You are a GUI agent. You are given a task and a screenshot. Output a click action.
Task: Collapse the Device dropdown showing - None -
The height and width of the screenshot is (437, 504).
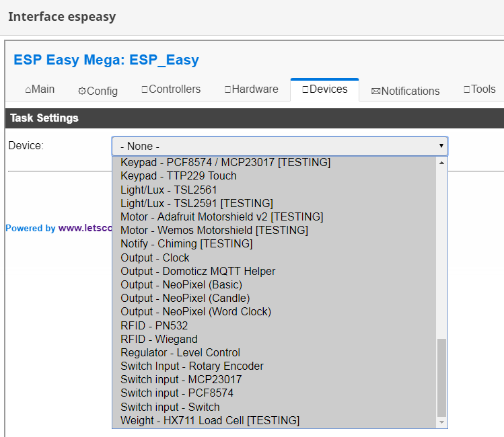pyautogui.click(x=280, y=146)
